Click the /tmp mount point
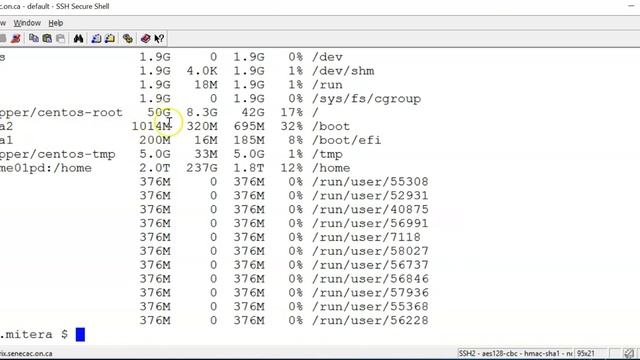640x360 pixels. tap(327, 154)
